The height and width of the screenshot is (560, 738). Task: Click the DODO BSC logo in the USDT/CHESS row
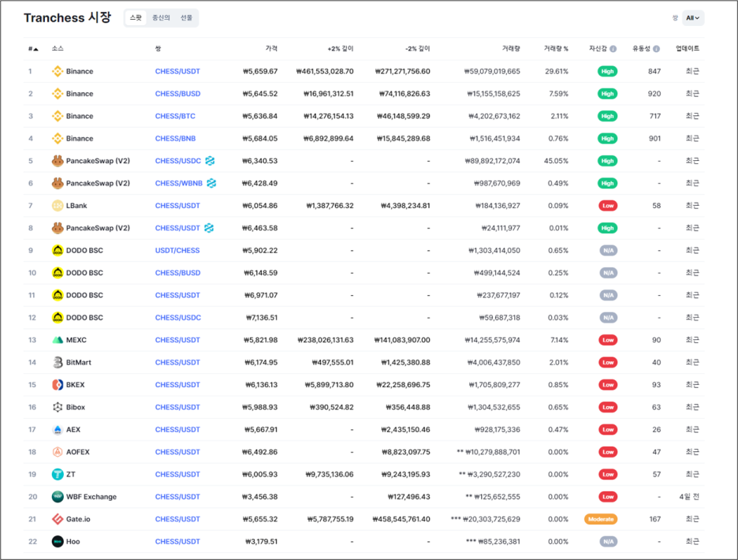click(x=58, y=250)
